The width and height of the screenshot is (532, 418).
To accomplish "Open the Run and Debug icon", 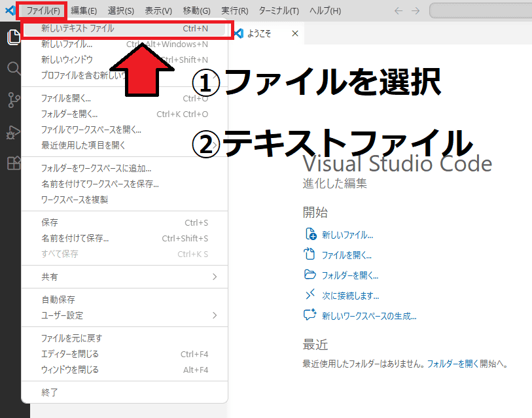I will 14,131.
